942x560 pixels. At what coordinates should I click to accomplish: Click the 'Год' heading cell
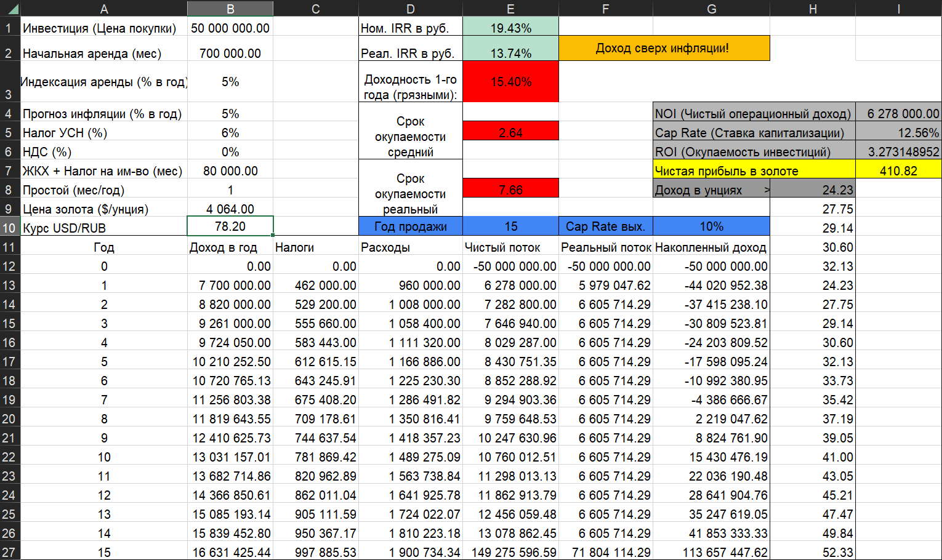(x=104, y=247)
